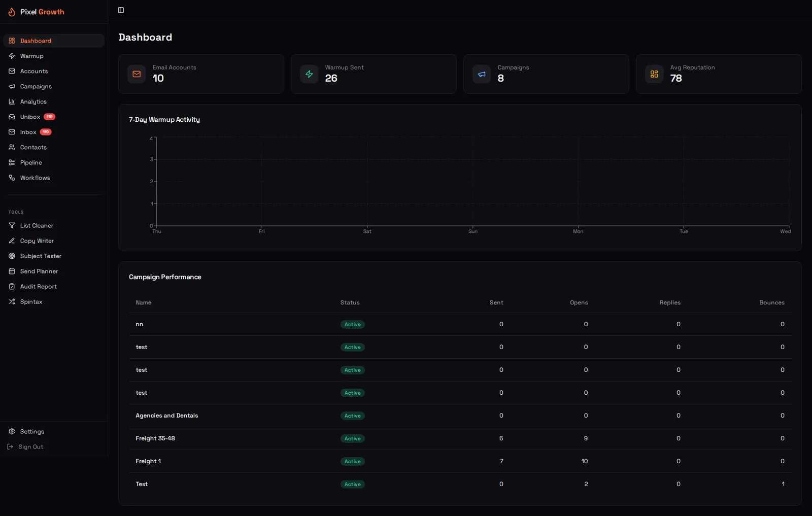This screenshot has width=812, height=516.
Task: Click the '7-Day Warmup Activity' chart title
Action: pyautogui.click(x=164, y=120)
